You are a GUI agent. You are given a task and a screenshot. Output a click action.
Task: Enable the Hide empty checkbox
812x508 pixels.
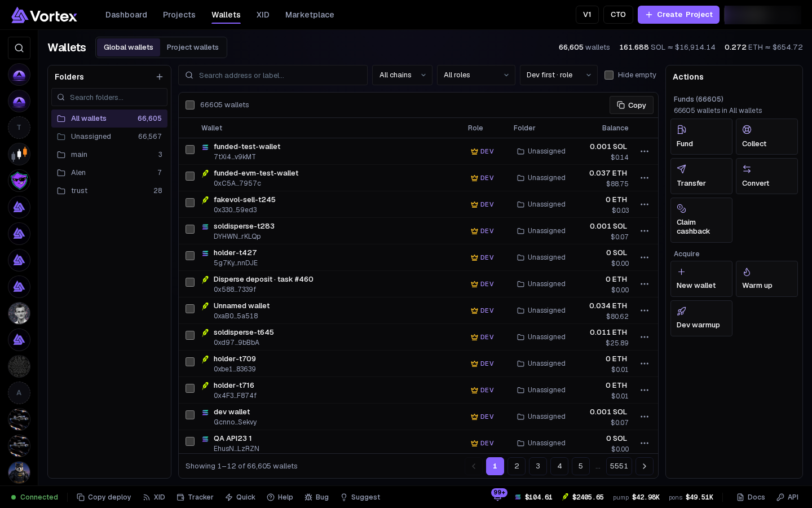pyautogui.click(x=609, y=75)
